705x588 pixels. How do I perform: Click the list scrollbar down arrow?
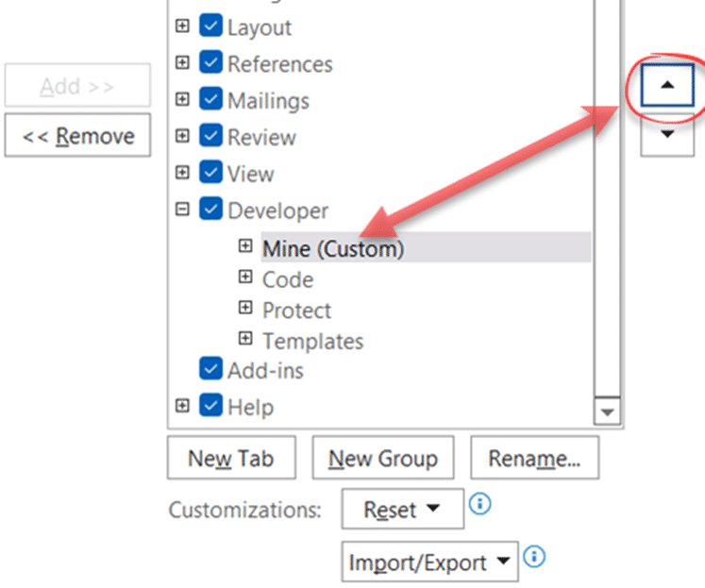(x=607, y=412)
